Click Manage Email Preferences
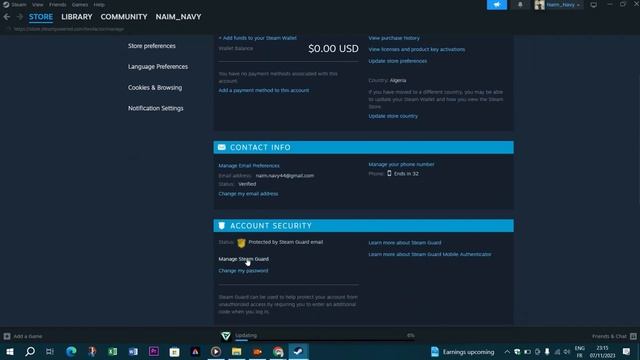The image size is (640, 360). [x=249, y=166]
